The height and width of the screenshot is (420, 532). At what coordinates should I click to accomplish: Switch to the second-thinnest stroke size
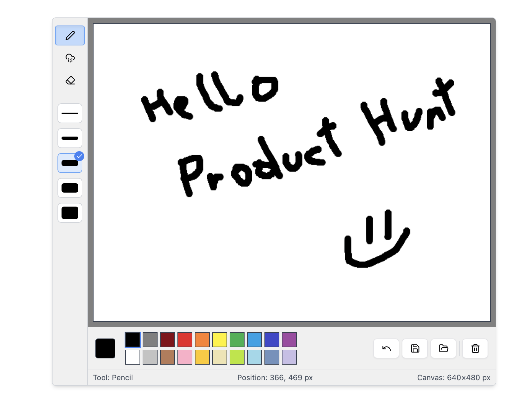(x=70, y=138)
